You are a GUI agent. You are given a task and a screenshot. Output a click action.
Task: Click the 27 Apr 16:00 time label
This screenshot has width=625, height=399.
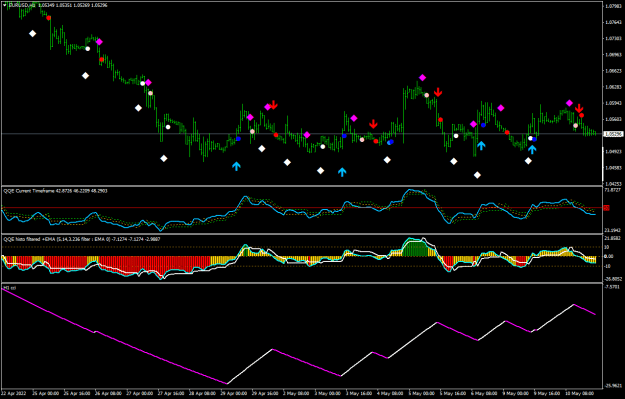pos(172,393)
